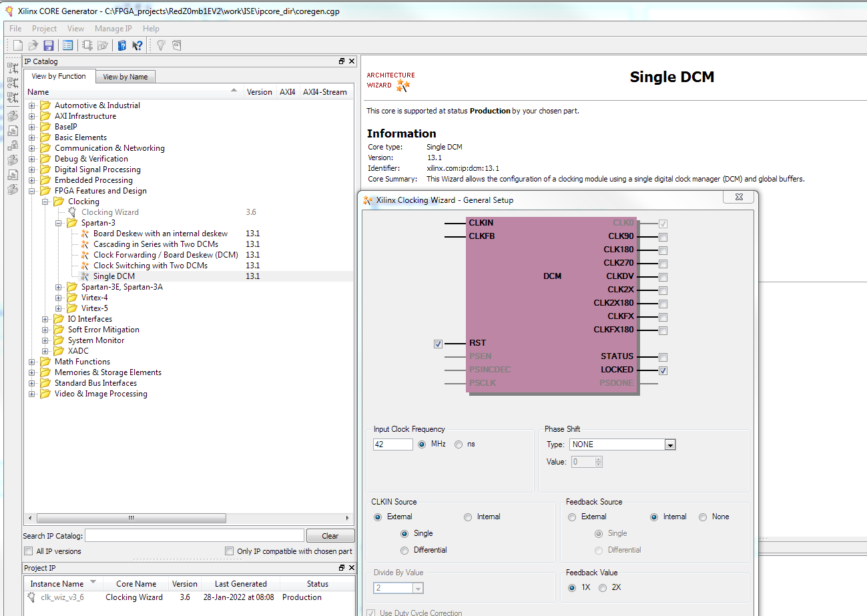This screenshot has width=867, height=616.
Task: Click the Search IP Catalog text field
Action: point(194,536)
